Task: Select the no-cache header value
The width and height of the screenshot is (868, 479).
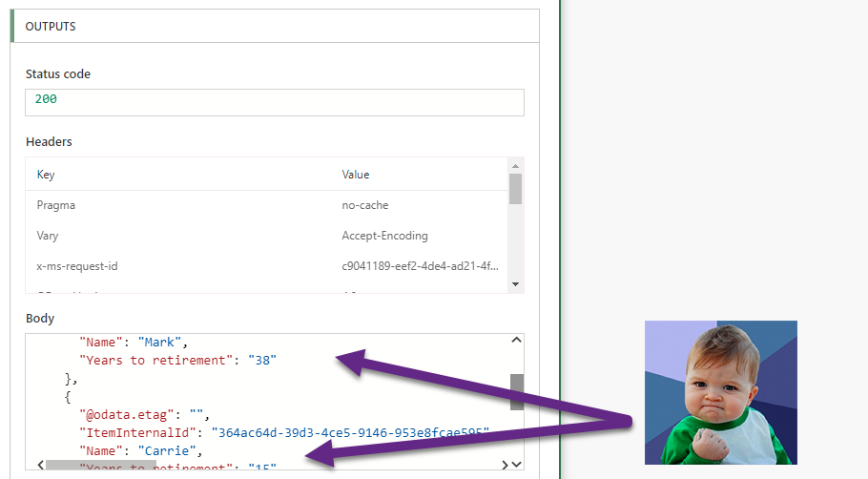Action: 364,205
